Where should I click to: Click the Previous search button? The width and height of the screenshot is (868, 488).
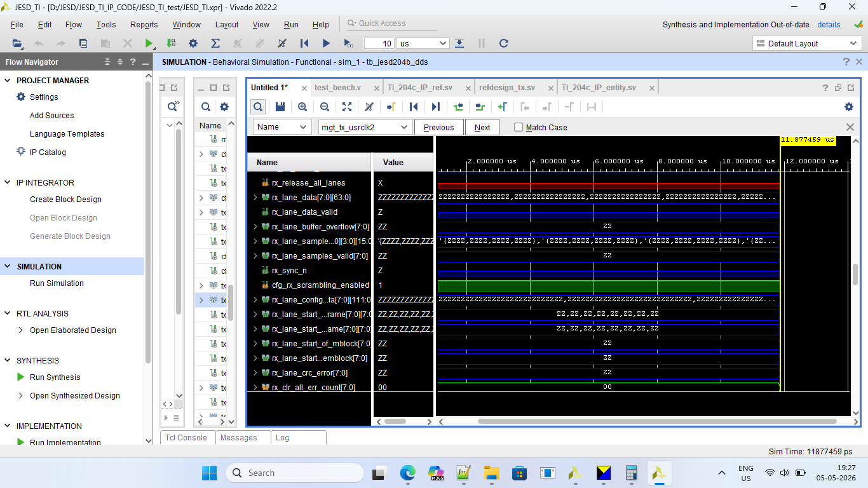tap(438, 127)
